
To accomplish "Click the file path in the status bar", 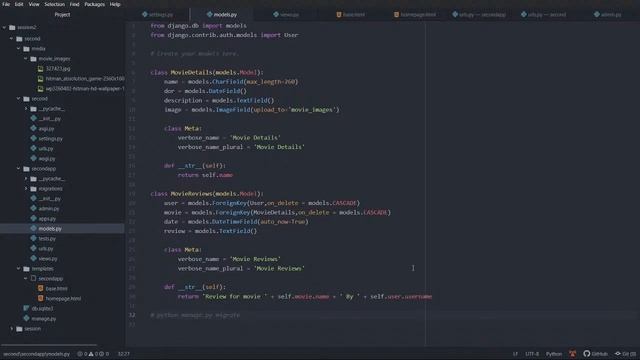I will [36, 354].
